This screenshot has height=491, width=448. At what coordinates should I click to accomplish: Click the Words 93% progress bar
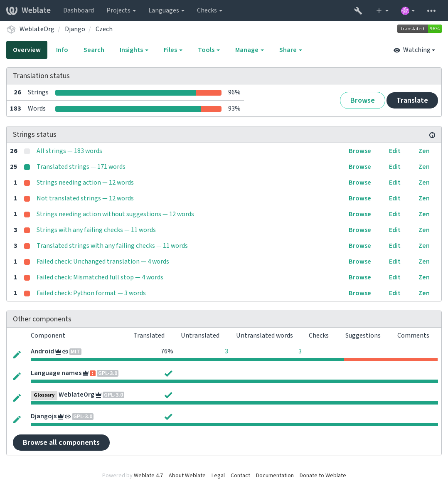tap(138, 109)
